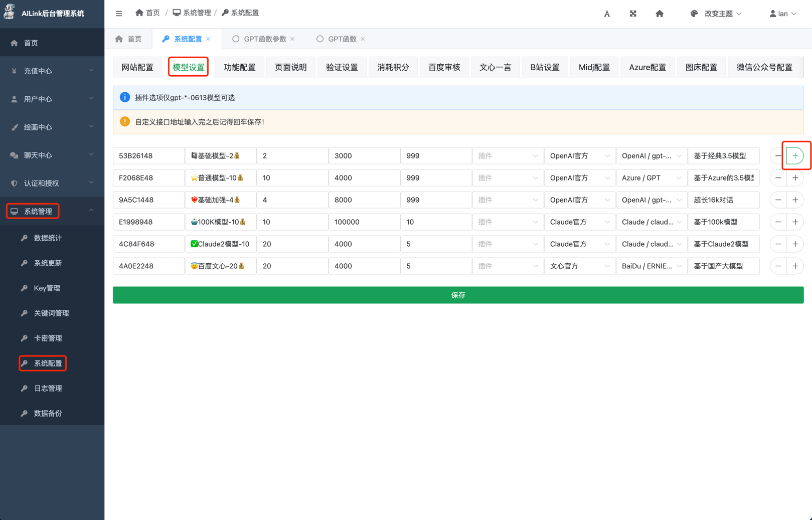Expand 用户中心 sidebar menu

(x=52, y=99)
